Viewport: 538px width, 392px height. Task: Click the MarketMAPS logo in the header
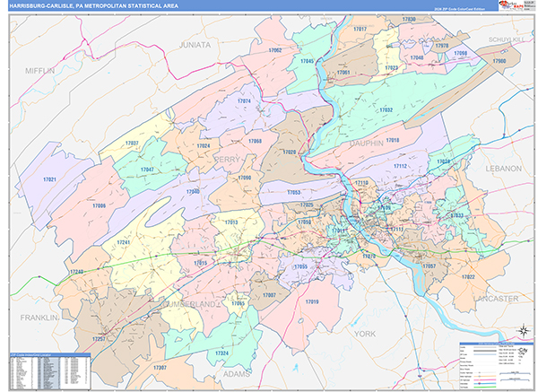(x=512, y=5)
